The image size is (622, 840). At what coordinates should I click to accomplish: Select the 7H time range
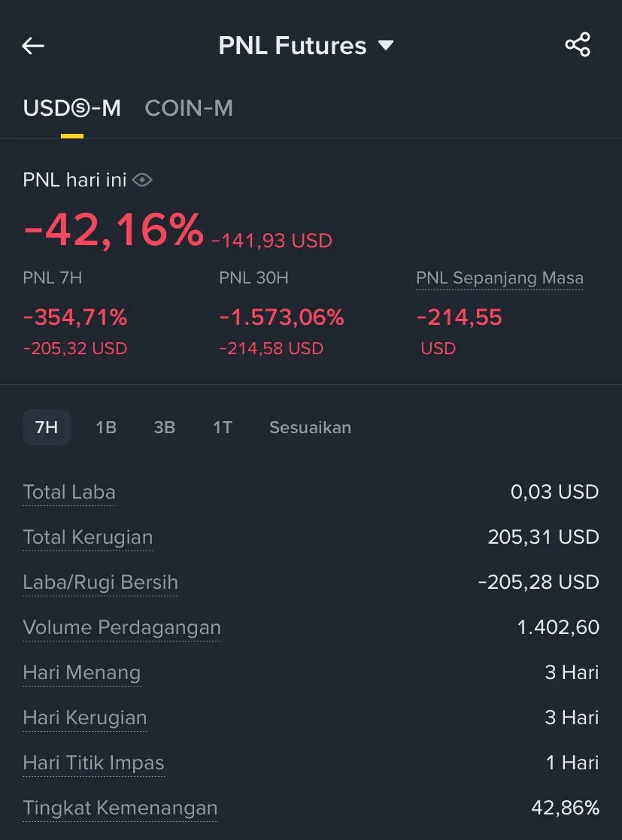47,427
